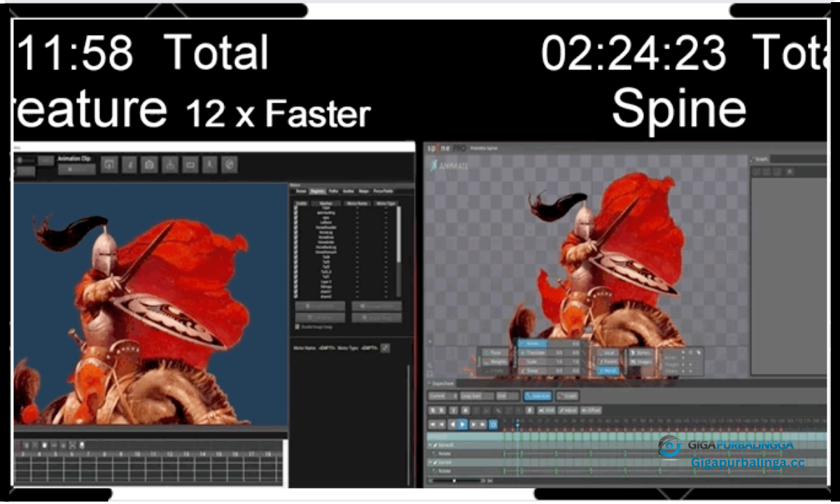The width and height of the screenshot is (840, 504).
Task: Click the Offset button in dopesheet
Action: pyautogui.click(x=591, y=410)
